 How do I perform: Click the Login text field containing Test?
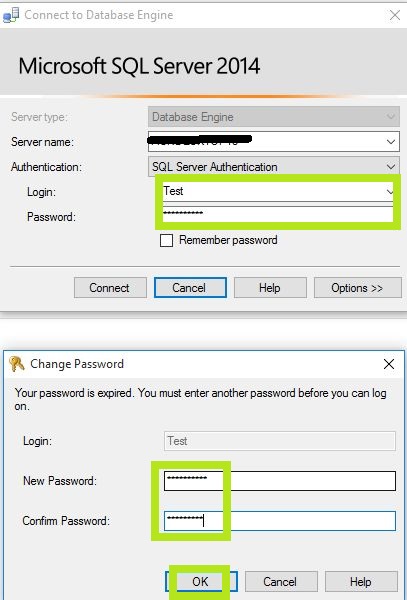274,191
